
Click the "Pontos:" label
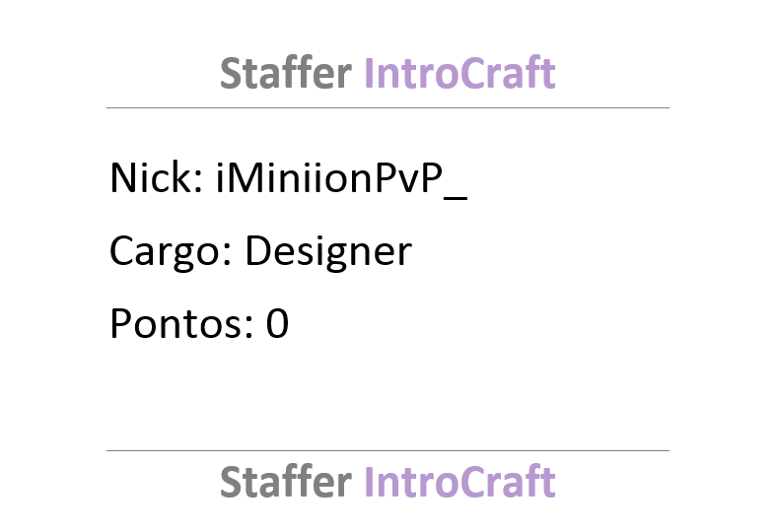point(181,323)
